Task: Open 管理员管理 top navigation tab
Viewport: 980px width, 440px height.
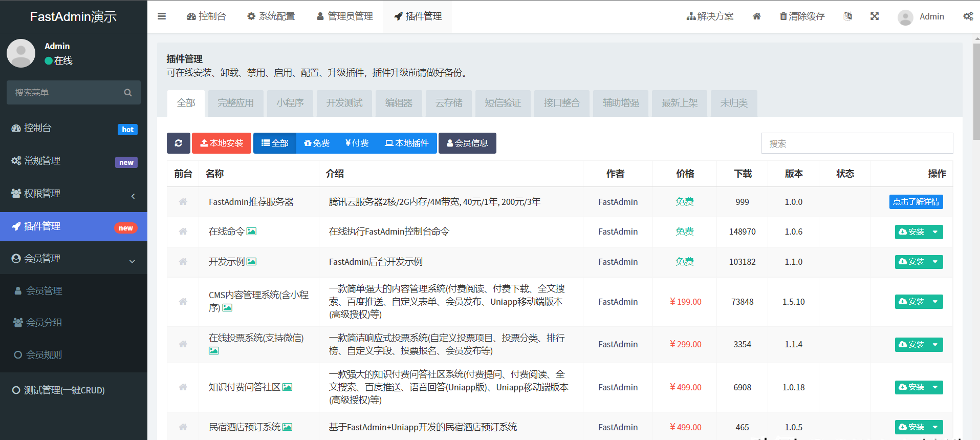Action: point(345,16)
